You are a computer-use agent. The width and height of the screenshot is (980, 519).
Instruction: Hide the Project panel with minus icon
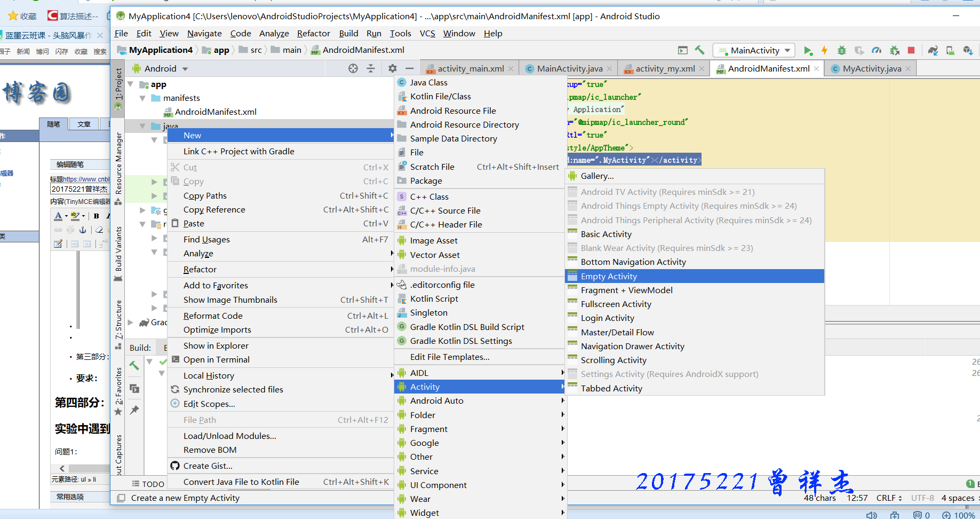pos(409,68)
